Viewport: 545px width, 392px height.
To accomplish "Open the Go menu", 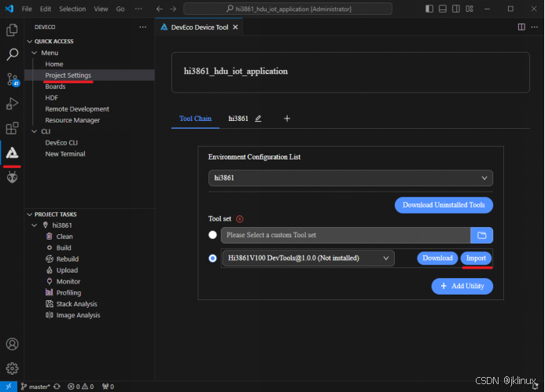I will [120, 9].
